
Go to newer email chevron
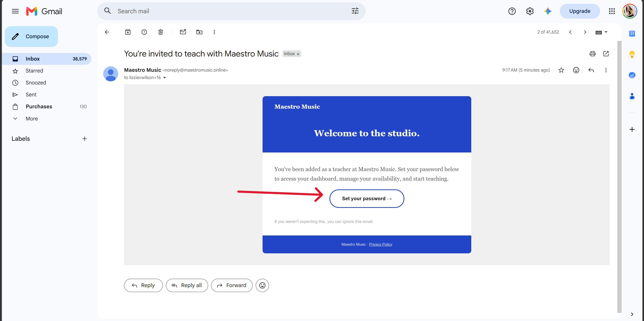[x=570, y=32]
